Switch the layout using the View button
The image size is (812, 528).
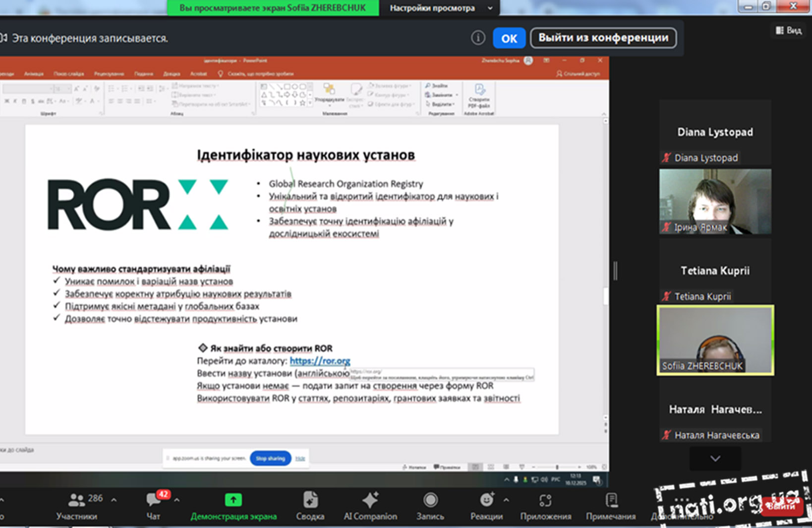pos(789,31)
